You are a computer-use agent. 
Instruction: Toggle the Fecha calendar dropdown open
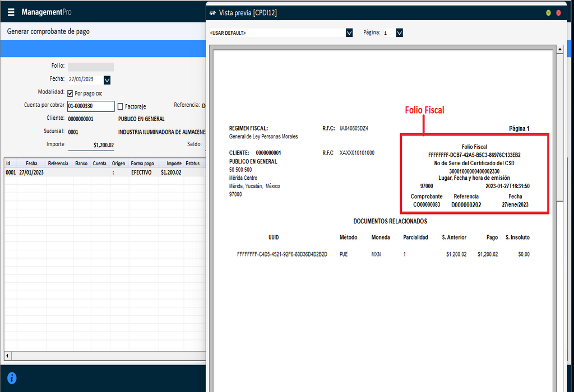click(x=107, y=80)
